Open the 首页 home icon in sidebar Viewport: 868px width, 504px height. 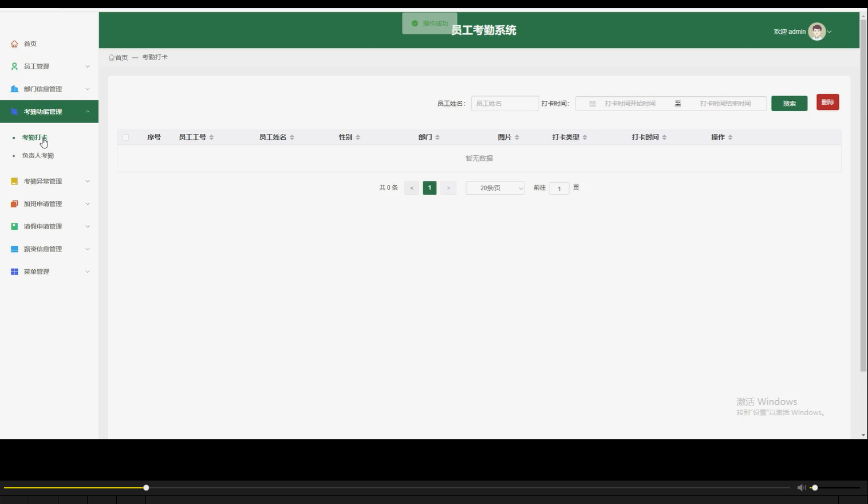14,44
